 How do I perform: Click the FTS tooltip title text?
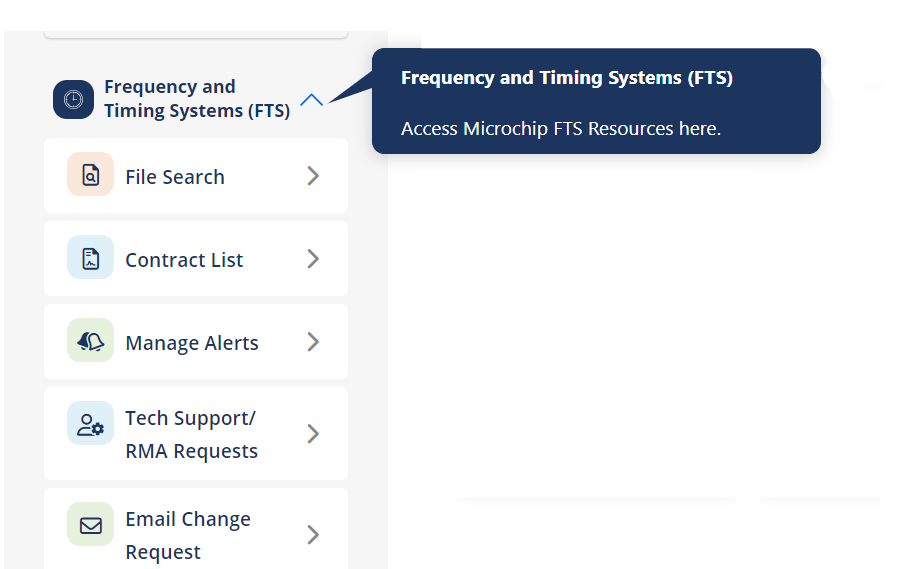(x=566, y=78)
